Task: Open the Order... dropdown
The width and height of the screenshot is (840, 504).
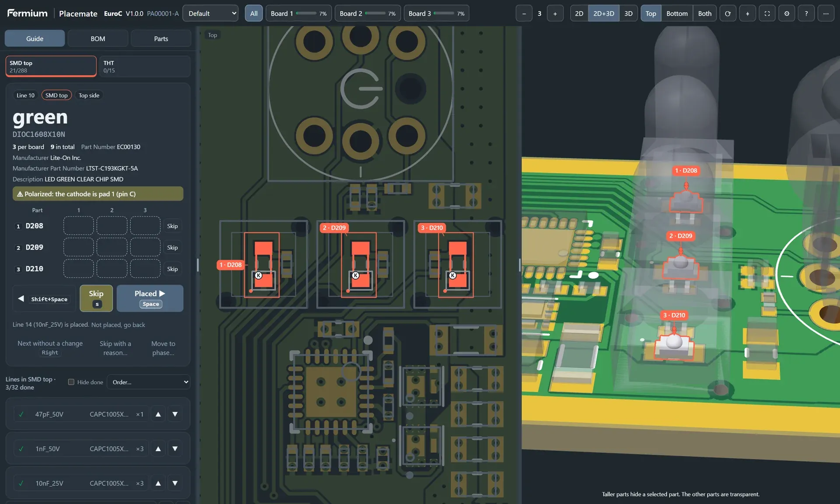Action: coord(148,382)
